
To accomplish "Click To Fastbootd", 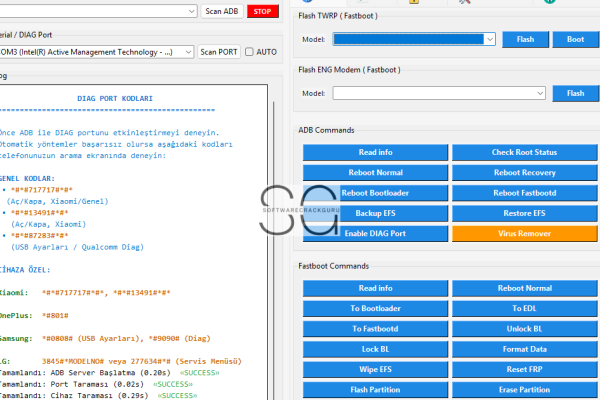I will pyautogui.click(x=375, y=329).
